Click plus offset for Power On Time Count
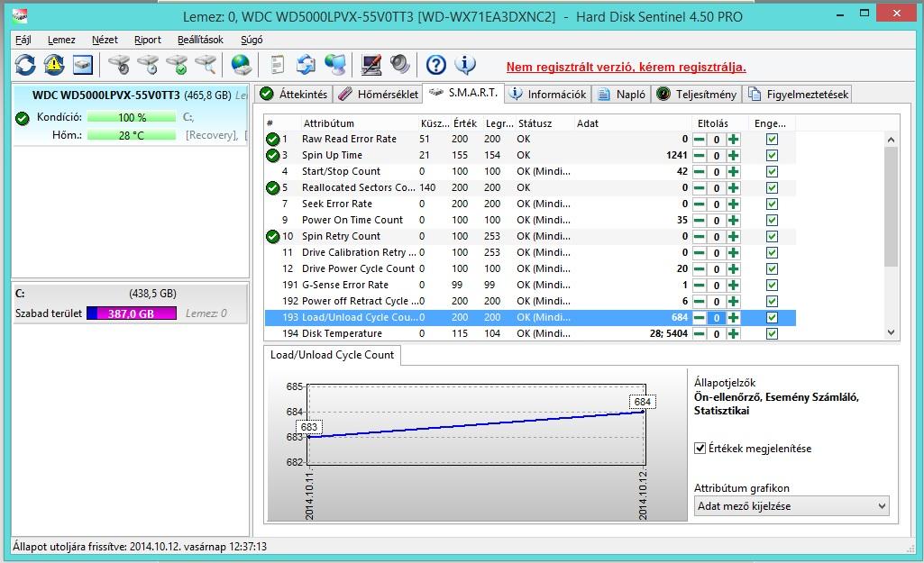This screenshot has height=563, width=924. click(x=733, y=221)
